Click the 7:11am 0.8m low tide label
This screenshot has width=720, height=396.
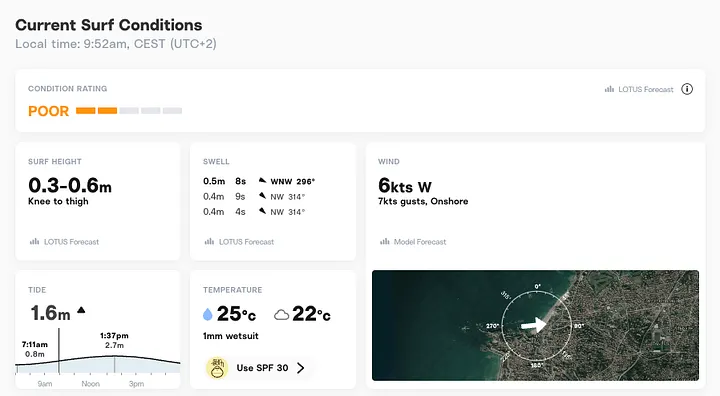click(35, 349)
